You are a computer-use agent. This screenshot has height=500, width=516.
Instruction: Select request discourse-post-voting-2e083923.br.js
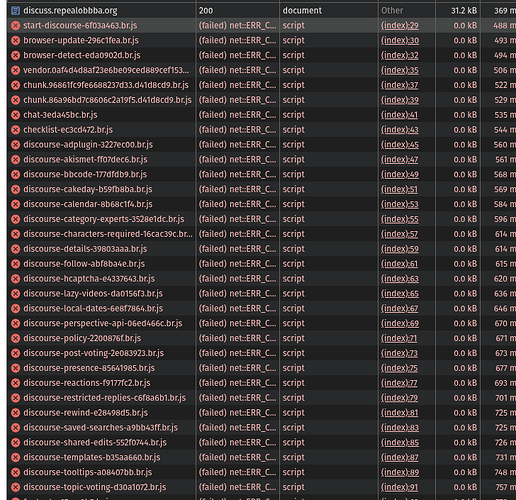coord(93,353)
